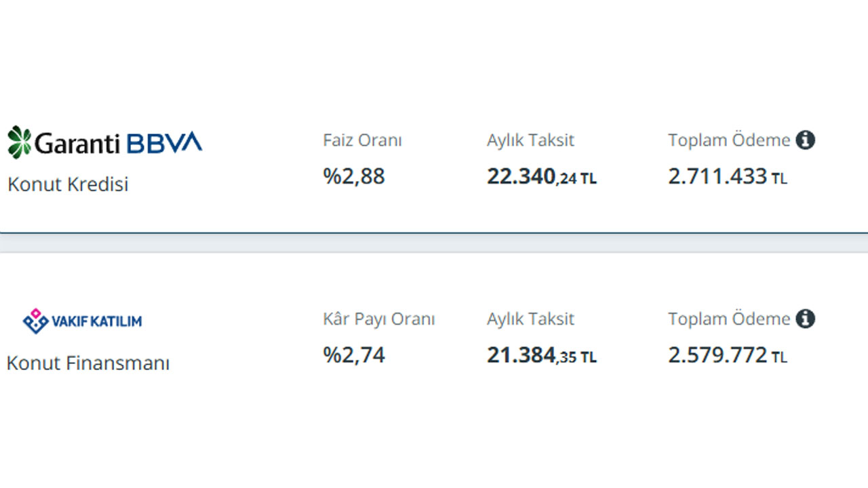Click Vakıf Katılım's Aylık Taksit label
Image resolution: width=868 pixels, height=488 pixels.
coord(530,319)
